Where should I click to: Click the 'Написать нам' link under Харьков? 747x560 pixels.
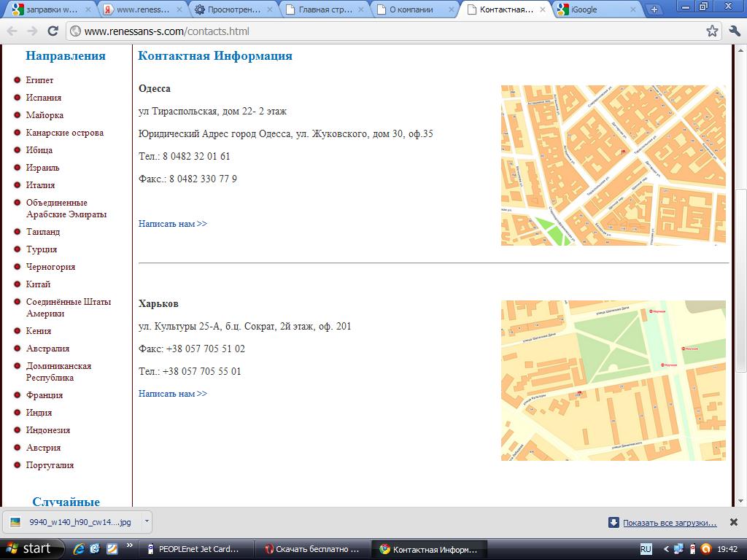tap(173, 394)
